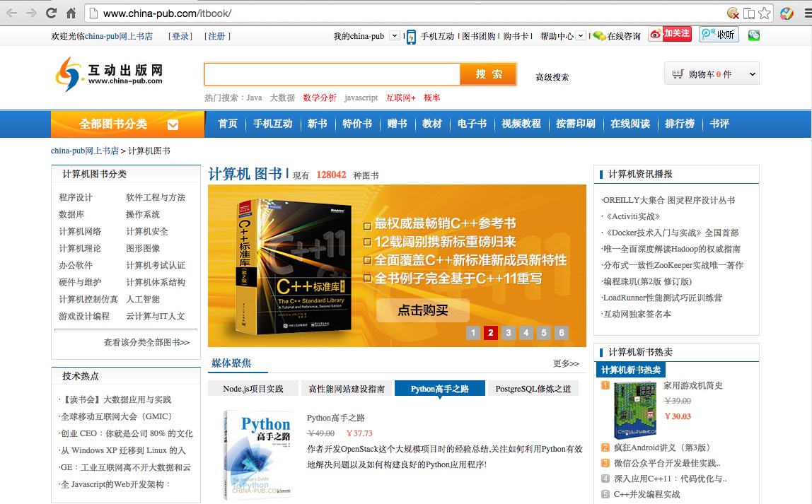Screen dimensions: 812x504
Task: Open the 登录 link
Action: click(x=180, y=36)
